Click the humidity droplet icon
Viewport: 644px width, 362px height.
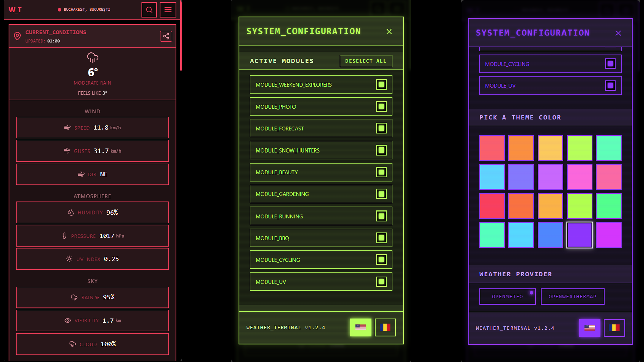click(70, 212)
